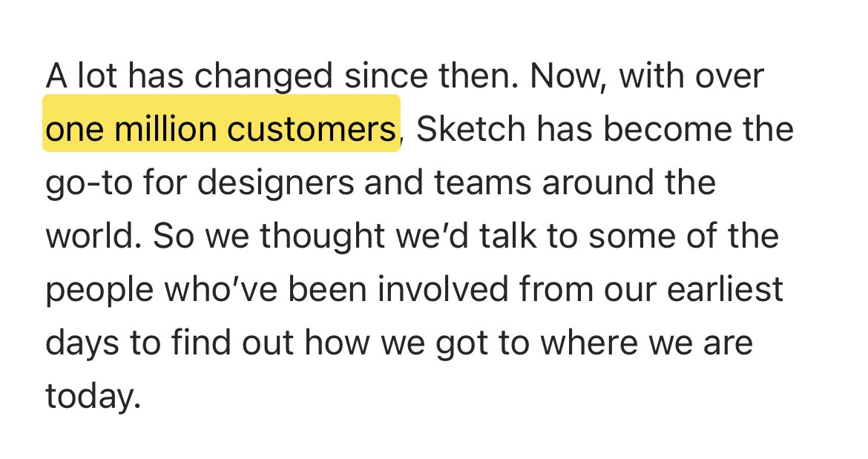This screenshot has height=459, width=868.
Task: Click the final word "today"
Action: [x=91, y=397]
